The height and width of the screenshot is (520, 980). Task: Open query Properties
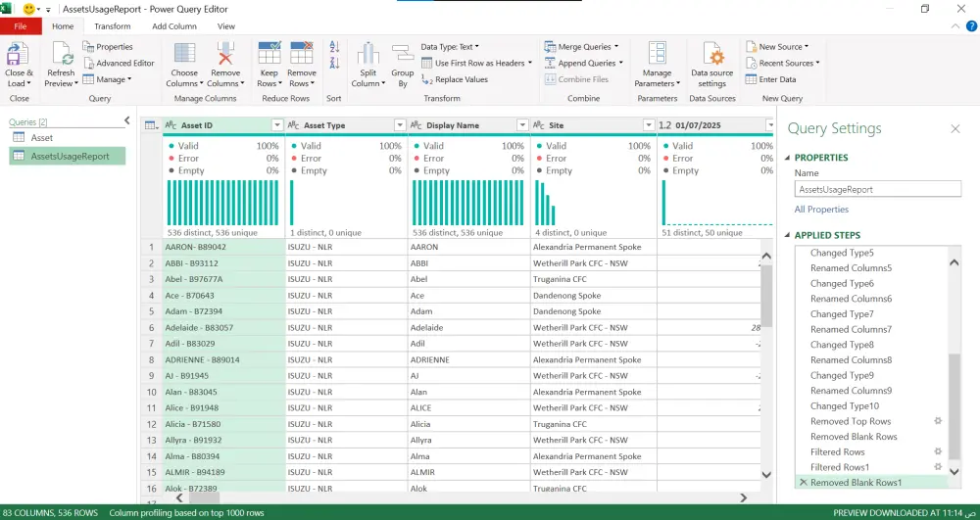point(108,47)
